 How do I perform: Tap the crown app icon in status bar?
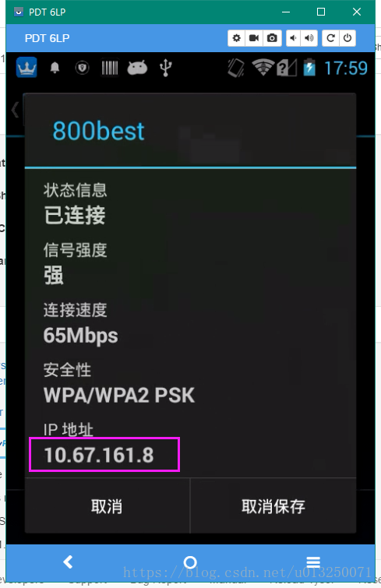[26, 68]
